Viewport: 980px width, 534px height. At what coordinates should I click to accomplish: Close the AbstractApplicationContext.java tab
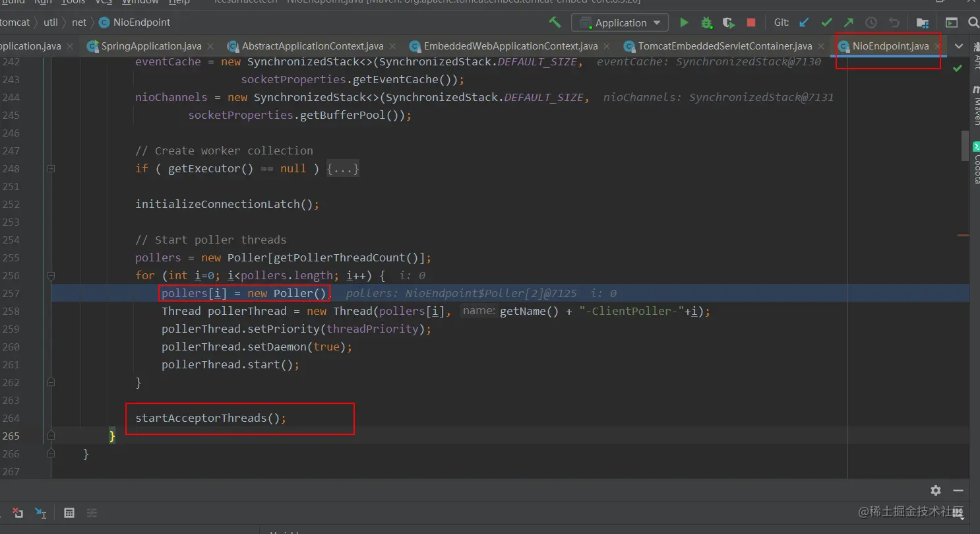click(392, 47)
